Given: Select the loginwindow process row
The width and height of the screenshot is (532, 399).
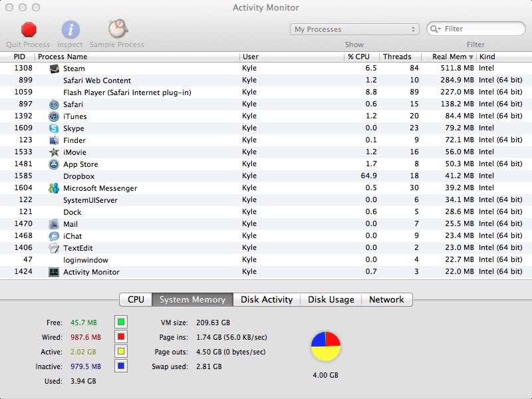Looking at the screenshot, I should [266, 260].
